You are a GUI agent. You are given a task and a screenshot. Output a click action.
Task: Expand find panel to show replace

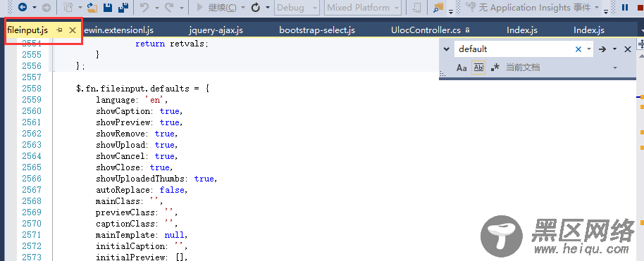pos(447,49)
